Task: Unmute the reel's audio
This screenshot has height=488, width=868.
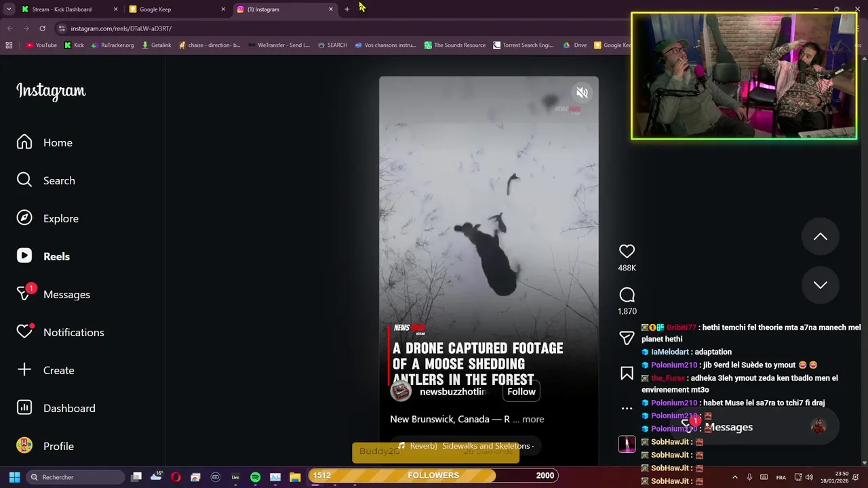Action: pyautogui.click(x=582, y=93)
